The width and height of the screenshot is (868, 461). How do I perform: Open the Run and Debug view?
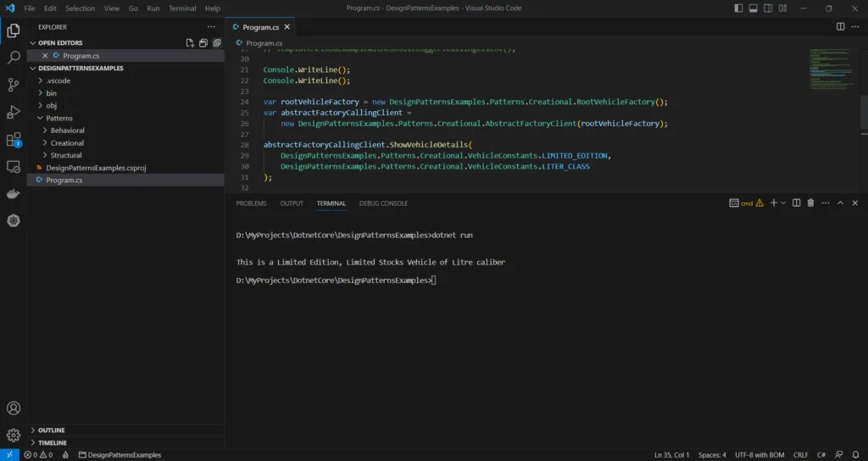click(14, 112)
